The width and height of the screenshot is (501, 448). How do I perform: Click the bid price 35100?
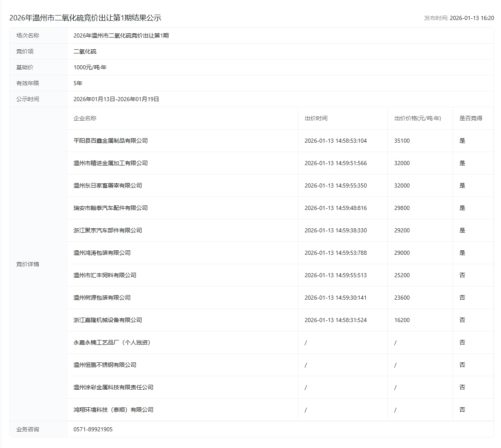(x=402, y=141)
